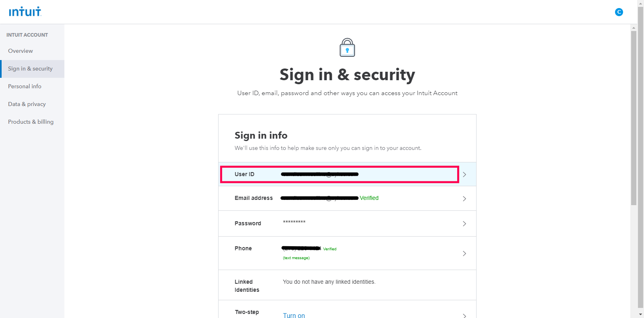Click the padlock security icon
This screenshot has height=318, width=644.
pos(347,48)
